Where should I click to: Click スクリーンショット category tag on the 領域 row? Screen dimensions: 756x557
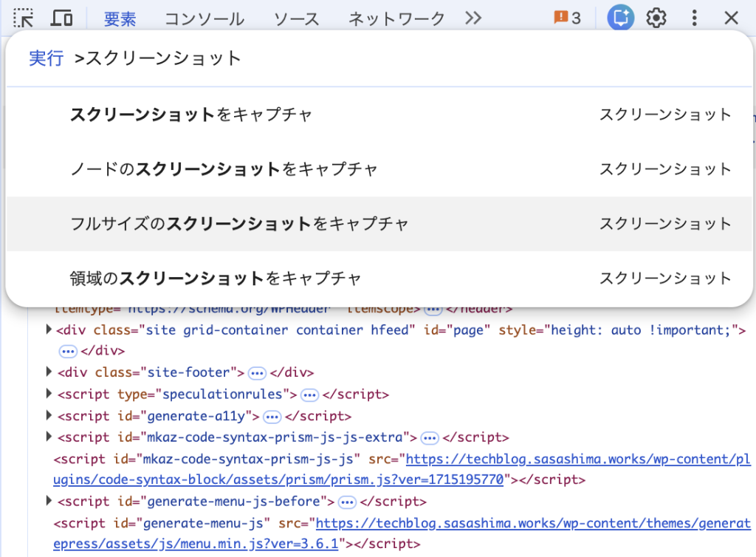665,278
